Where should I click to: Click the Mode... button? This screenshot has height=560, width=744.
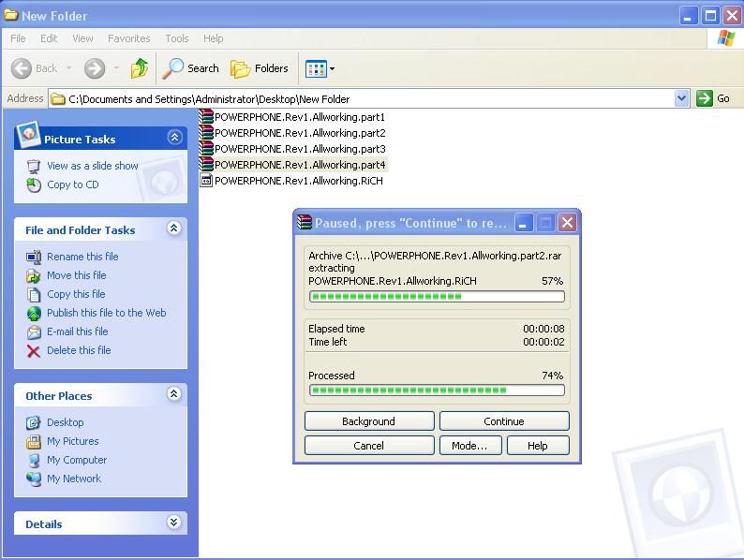(x=469, y=445)
